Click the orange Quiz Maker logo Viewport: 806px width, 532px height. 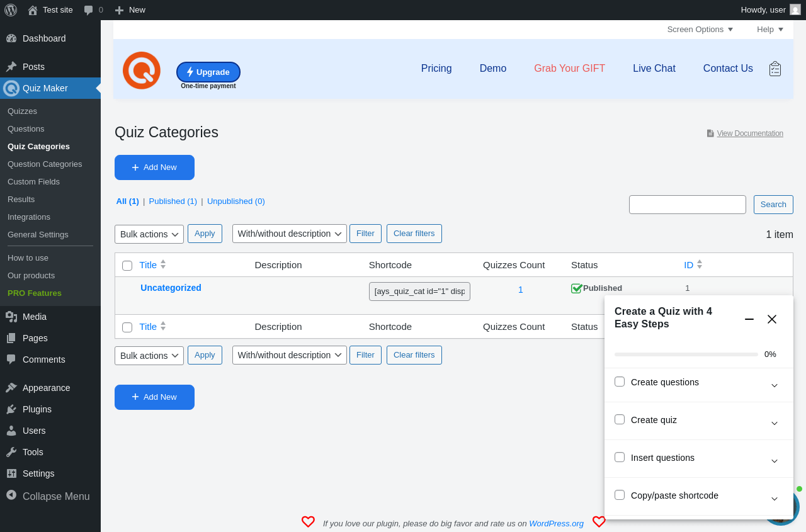point(142,71)
